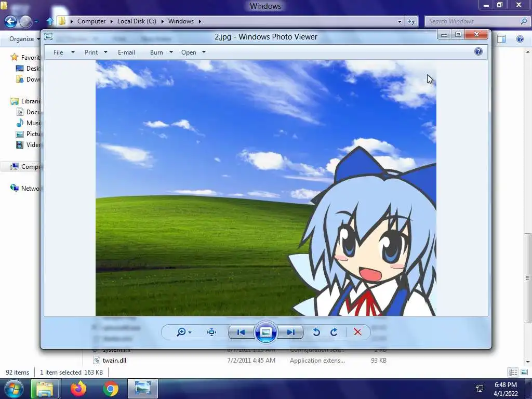Open File Explorer from the taskbar
Viewport: 532px width, 399px height.
(x=45, y=389)
